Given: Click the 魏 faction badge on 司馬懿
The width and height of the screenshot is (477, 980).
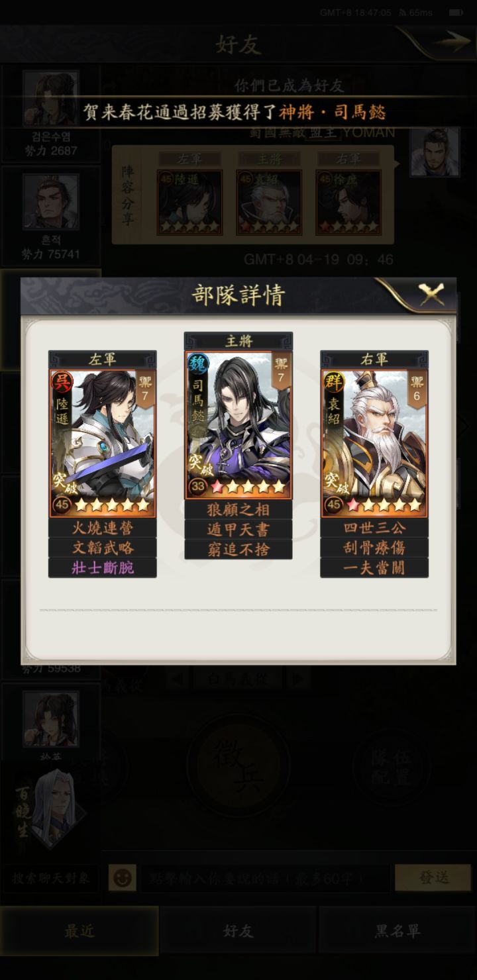Looking at the screenshot, I should tap(197, 362).
